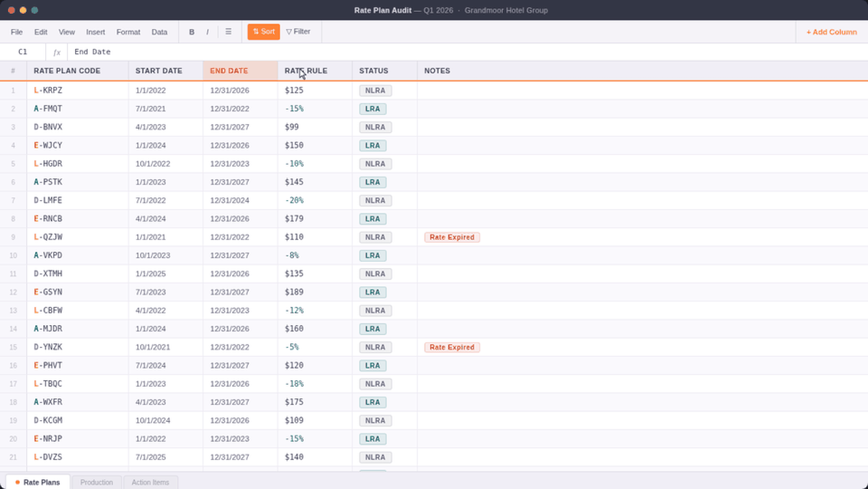Open the Data menu

(x=159, y=32)
